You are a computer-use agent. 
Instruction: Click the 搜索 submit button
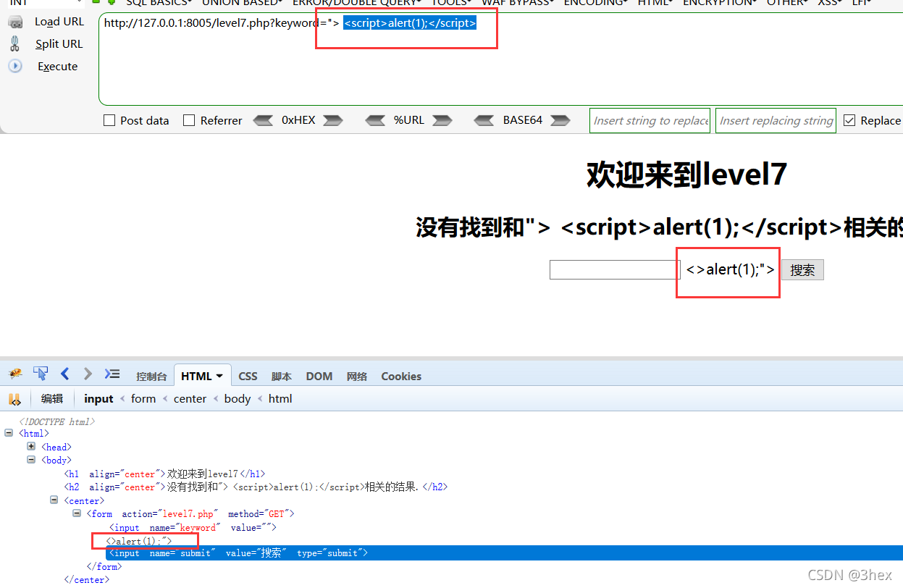pos(802,270)
